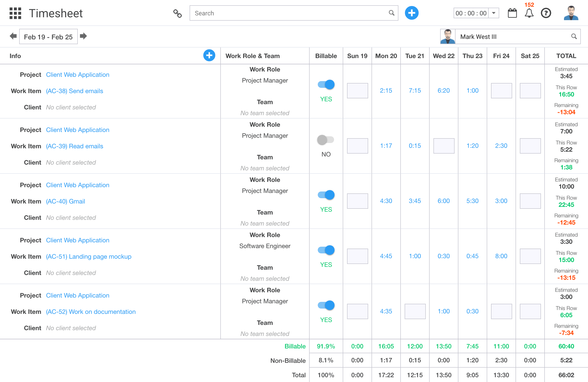Click the help question mark icon
The width and height of the screenshot is (588, 382).
[546, 13]
